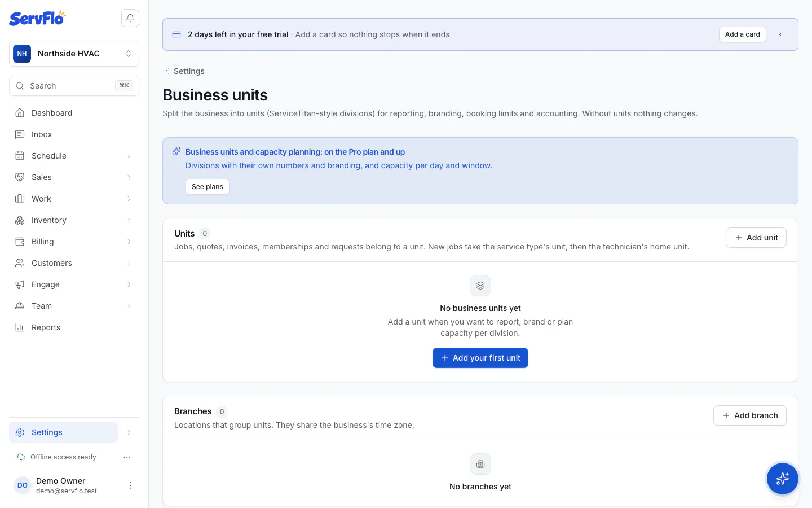The height and width of the screenshot is (508, 812).
Task: Click the sparkle icon in Pro plan notice
Action: click(176, 151)
